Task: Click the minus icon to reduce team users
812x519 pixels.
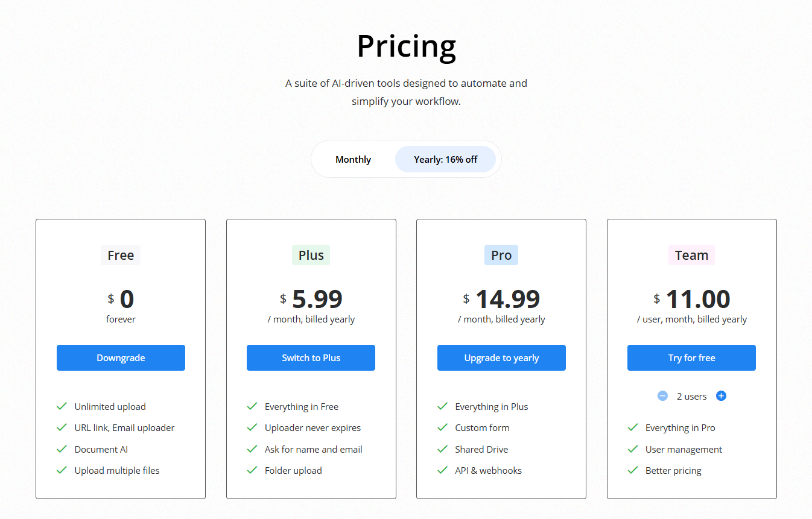Action: [662, 396]
